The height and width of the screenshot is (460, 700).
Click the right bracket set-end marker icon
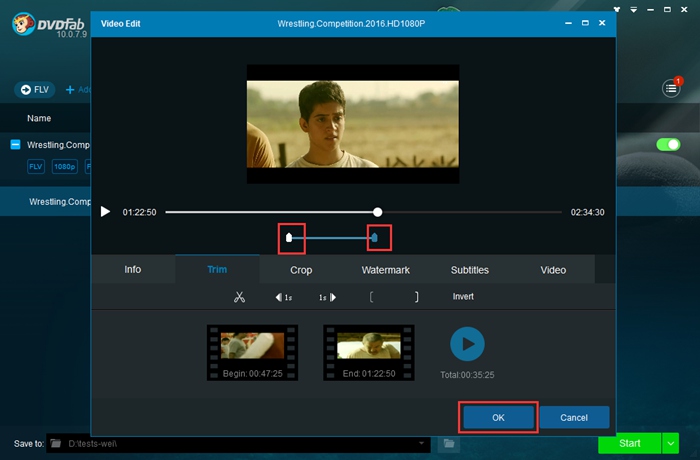click(416, 297)
